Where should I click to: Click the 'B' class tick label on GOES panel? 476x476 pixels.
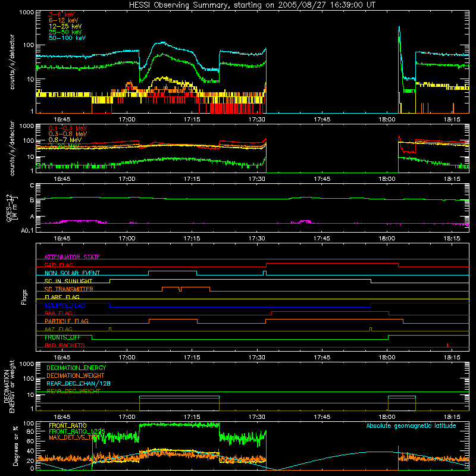pos(32,200)
